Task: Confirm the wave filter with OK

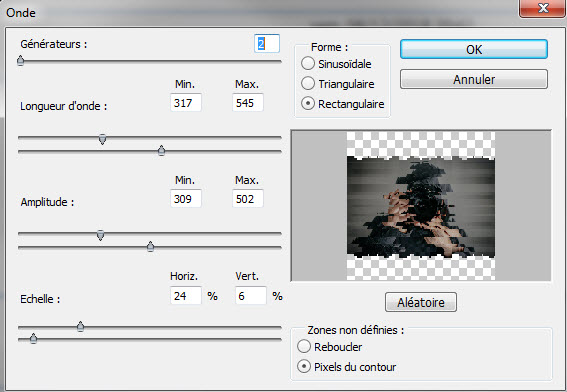Action: 474,49
